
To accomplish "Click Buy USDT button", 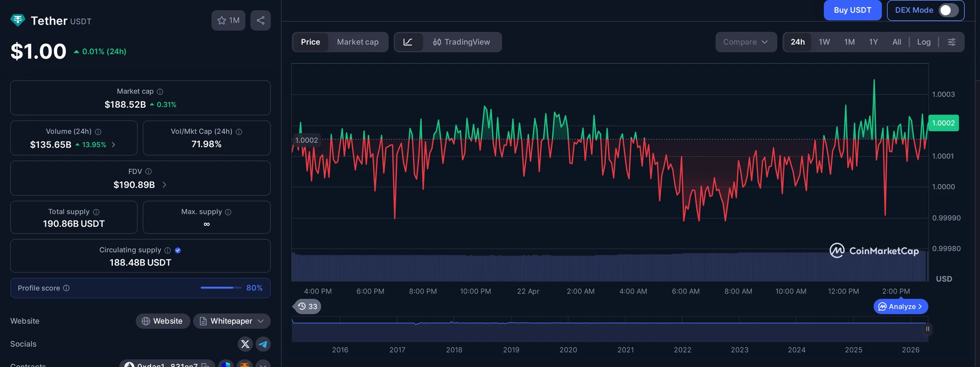I will pos(852,10).
